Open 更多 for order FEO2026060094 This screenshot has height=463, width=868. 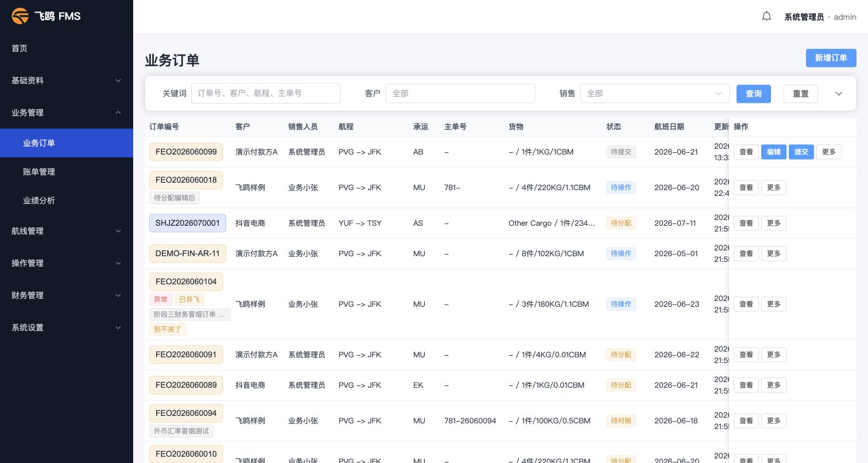click(773, 421)
